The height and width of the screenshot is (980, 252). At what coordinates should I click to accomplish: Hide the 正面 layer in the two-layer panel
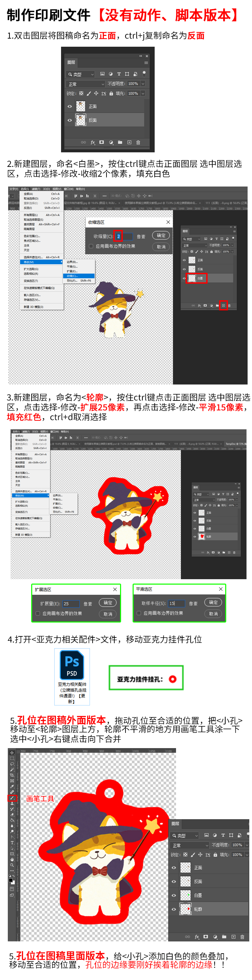click(x=70, y=107)
